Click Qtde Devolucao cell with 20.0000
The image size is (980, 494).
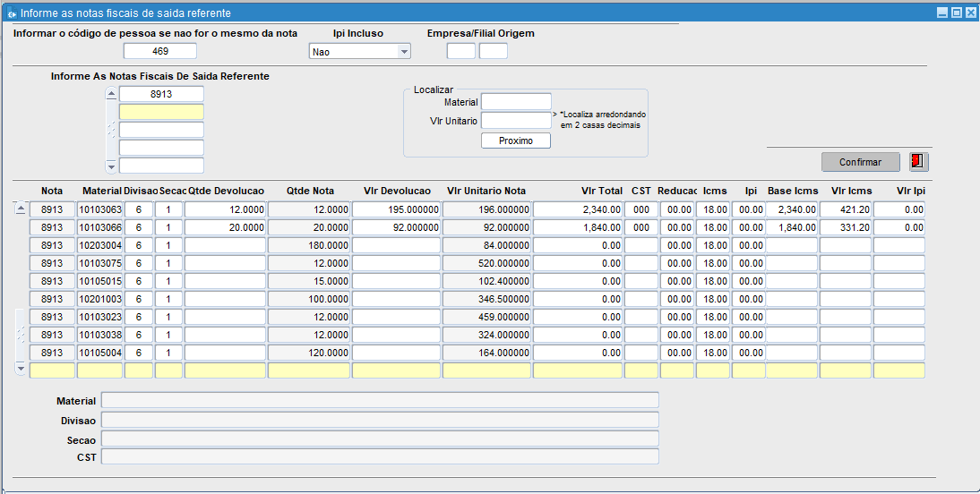pyautogui.click(x=225, y=227)
